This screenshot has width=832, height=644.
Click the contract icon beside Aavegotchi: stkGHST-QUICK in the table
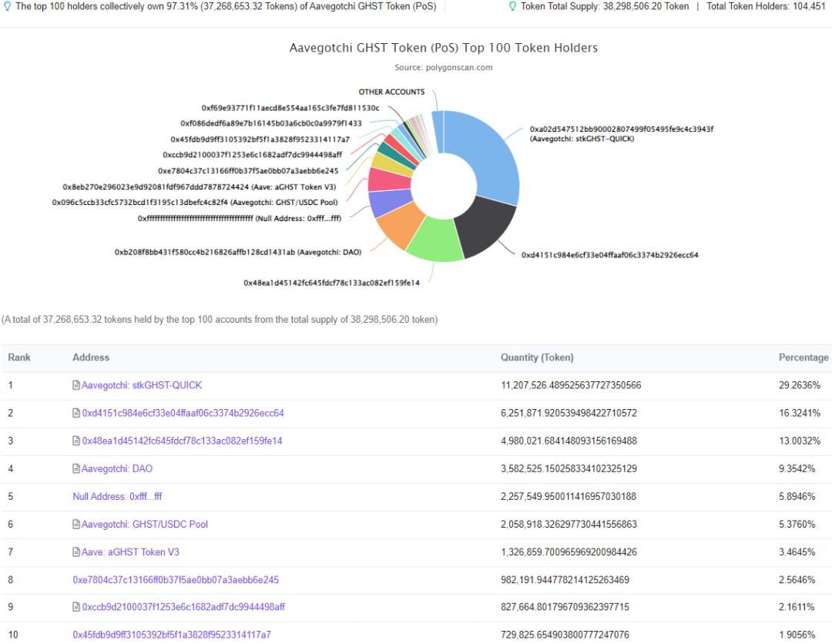pyautogui.click(x=76, y=385)
